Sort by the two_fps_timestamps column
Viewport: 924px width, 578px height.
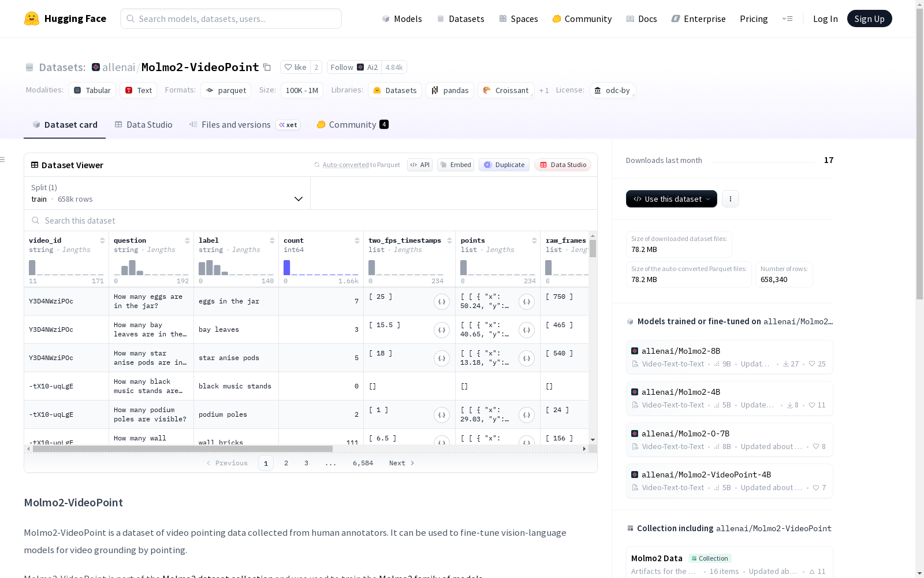click(x=449, y=240)
